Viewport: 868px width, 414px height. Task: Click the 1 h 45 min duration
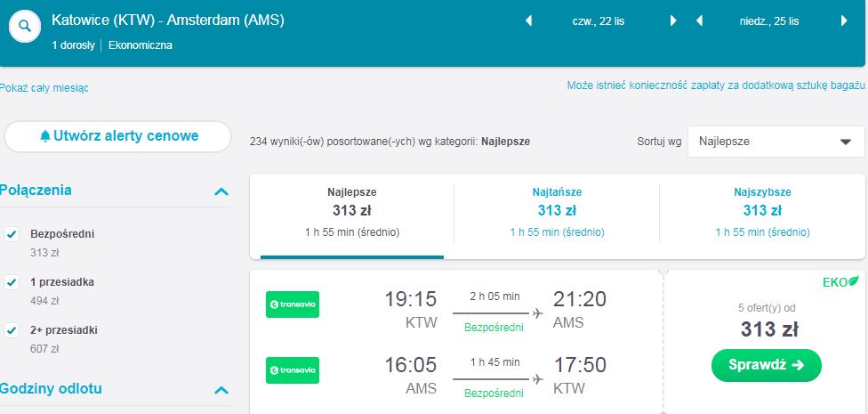coord(494,362)
